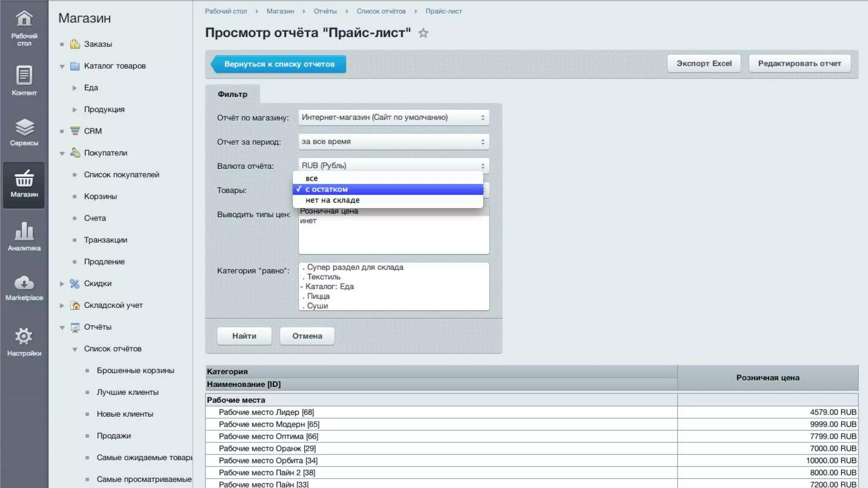
Task: Expand the Складской учет tree node
Action: (62, 305)
